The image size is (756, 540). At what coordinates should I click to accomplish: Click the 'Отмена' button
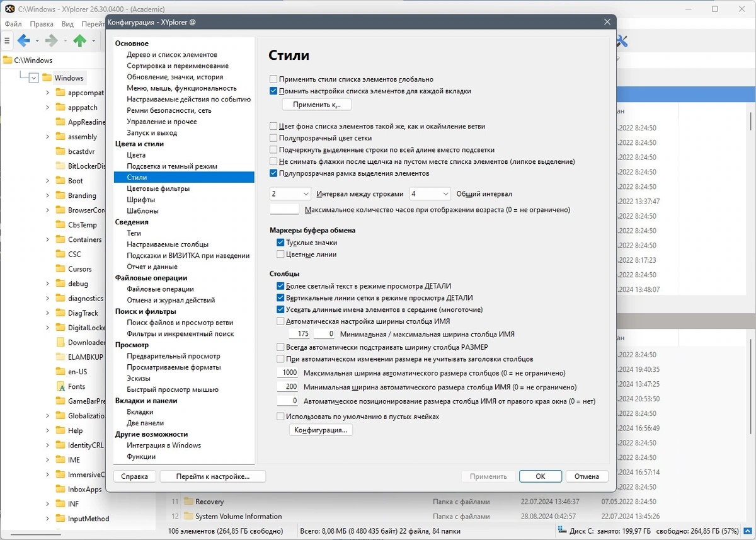click(587, 476)
